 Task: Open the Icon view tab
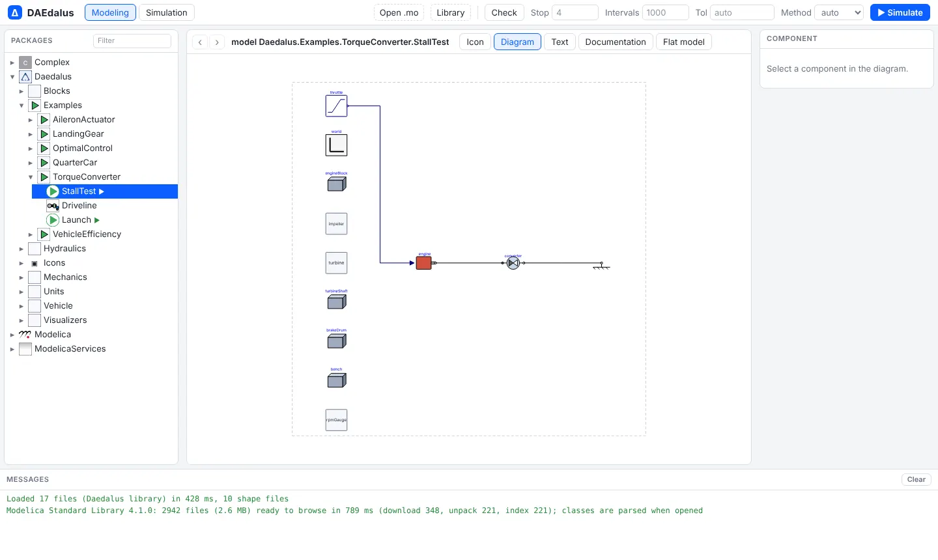(x=475, y=42)
